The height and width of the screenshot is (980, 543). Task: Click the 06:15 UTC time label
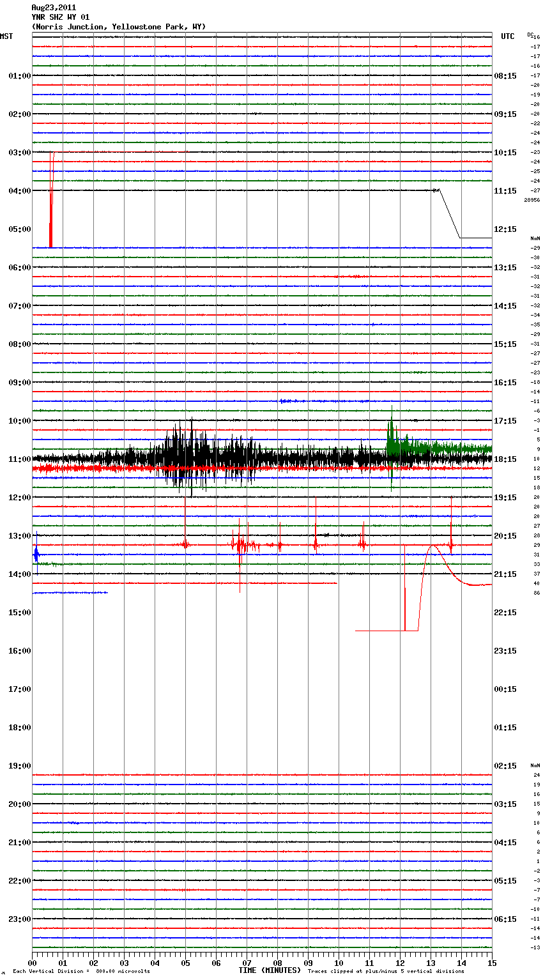point(505,919)
